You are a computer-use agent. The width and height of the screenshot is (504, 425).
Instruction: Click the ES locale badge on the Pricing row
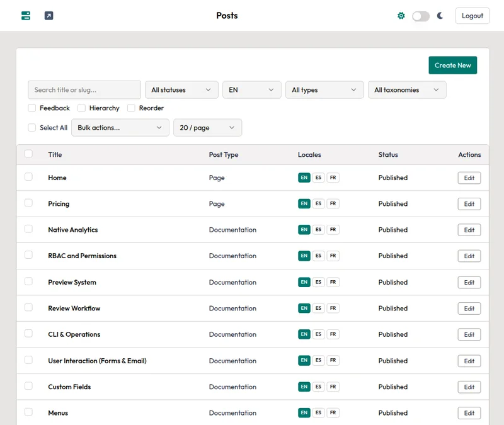click(x=319, y=203)
